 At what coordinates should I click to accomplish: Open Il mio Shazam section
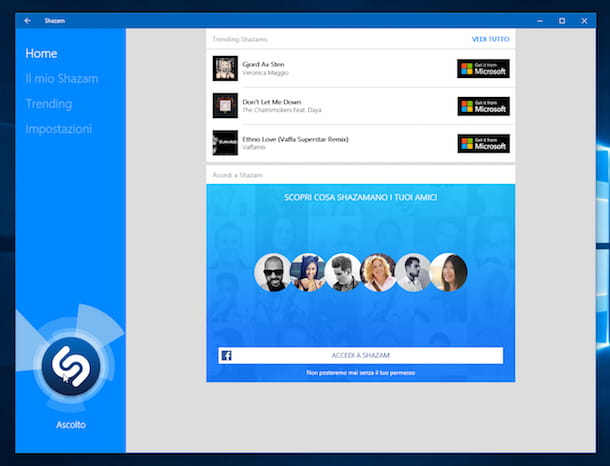(x=62, y=79)
